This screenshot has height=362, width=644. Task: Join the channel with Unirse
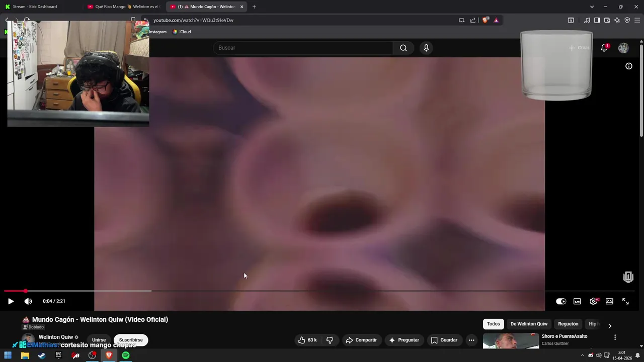coord(99,340)
